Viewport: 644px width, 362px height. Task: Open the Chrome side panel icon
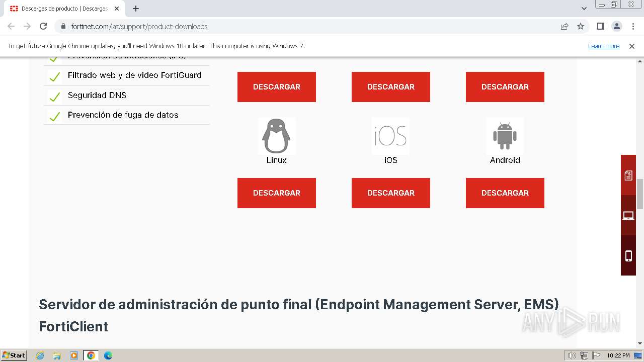pyautogui.click(x=600, y=26)
